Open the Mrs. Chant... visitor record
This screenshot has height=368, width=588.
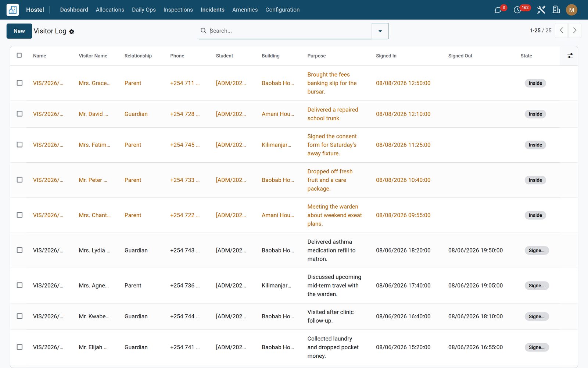[x=94, y=215]
